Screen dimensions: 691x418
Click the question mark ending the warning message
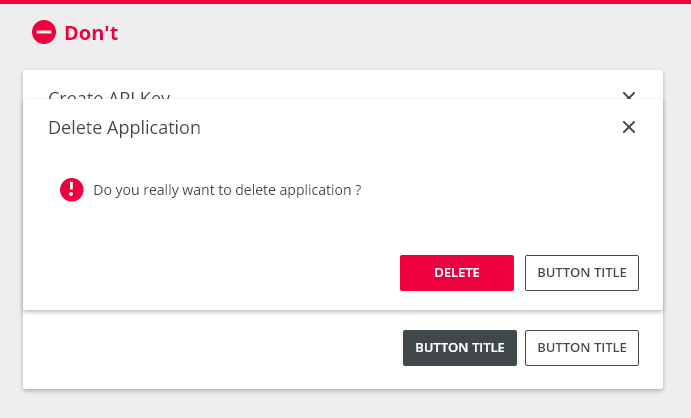point(359,190)
